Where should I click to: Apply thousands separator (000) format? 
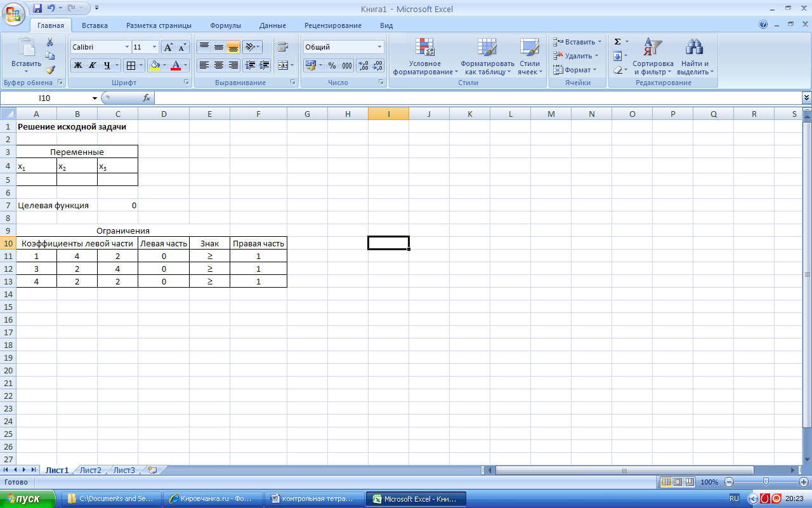[347, 65]
